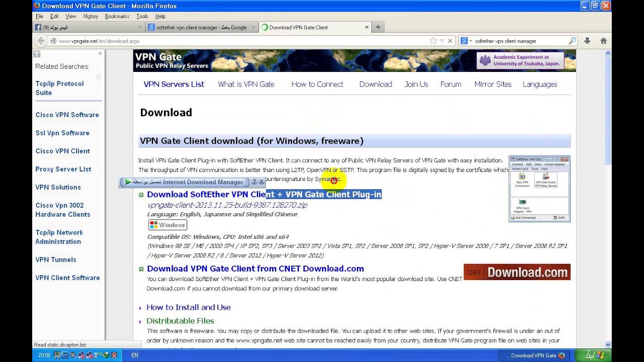Switch to the softether vpn client manager Google tab
This screenshot has width=644, height=362.
pos(201,27)
